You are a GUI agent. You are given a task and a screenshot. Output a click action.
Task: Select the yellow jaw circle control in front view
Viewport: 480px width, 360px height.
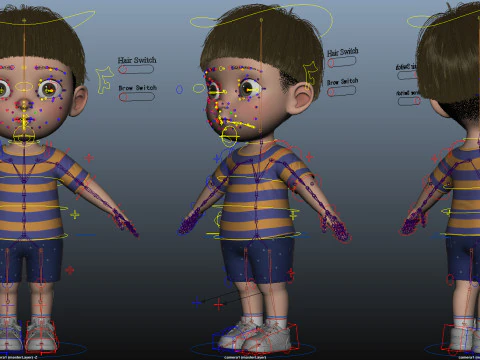tap(24, 136)
